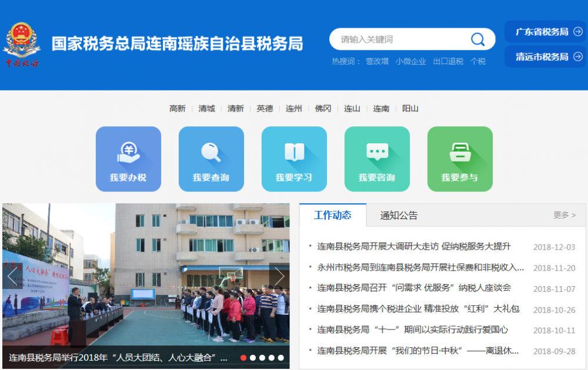588x370 pixels.
Task: Open 清远市税务局 link button
Action: [x=545, y=57]
